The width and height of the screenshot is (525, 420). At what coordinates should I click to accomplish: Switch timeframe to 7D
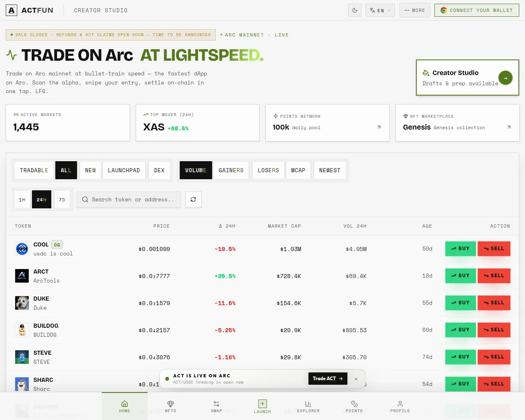(62, 199)
